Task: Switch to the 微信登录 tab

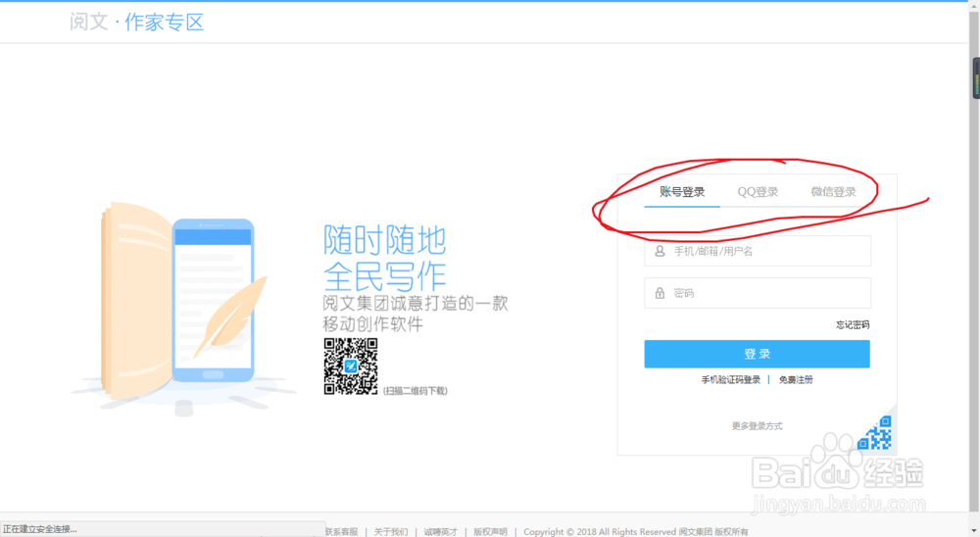Action: pyautogui.click(x=833, y=192)
